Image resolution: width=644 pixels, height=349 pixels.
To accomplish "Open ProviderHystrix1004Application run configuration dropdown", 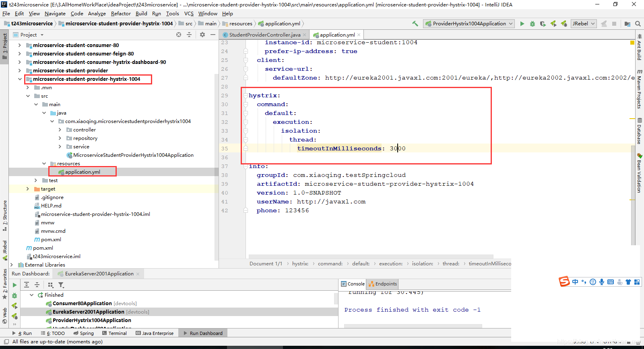I will (469, 24).
